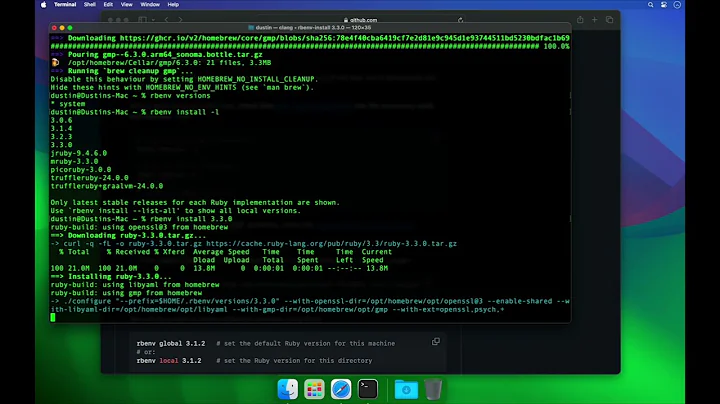Image resolution: width=720 pixels, height=404 pixels.
Task: Open the Window menu
Action: 150,5
